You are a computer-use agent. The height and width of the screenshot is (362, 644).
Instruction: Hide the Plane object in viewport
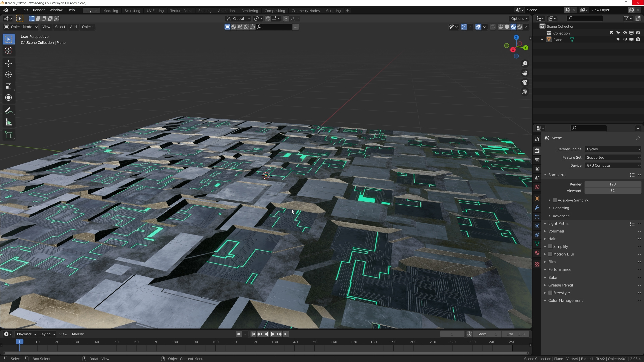click(625, 40)
